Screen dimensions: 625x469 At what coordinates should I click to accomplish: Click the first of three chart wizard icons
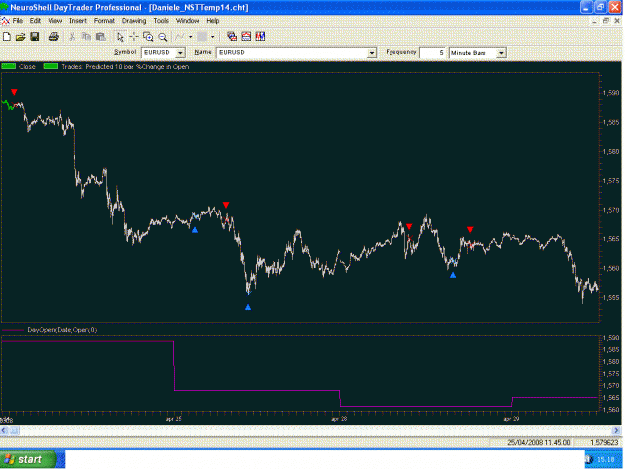click(x=232, y=37)
